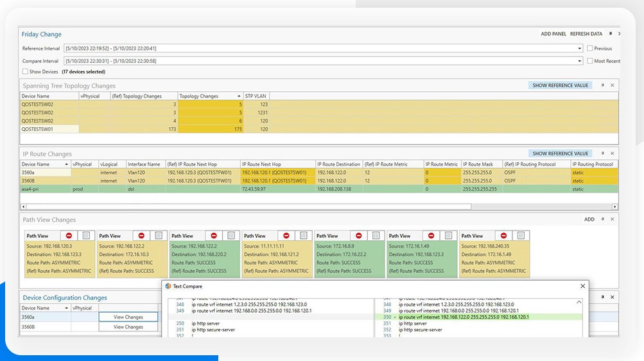Pin the Spanning Tree Topology Changes panel

pyautogui.click(x=602, y=85)
